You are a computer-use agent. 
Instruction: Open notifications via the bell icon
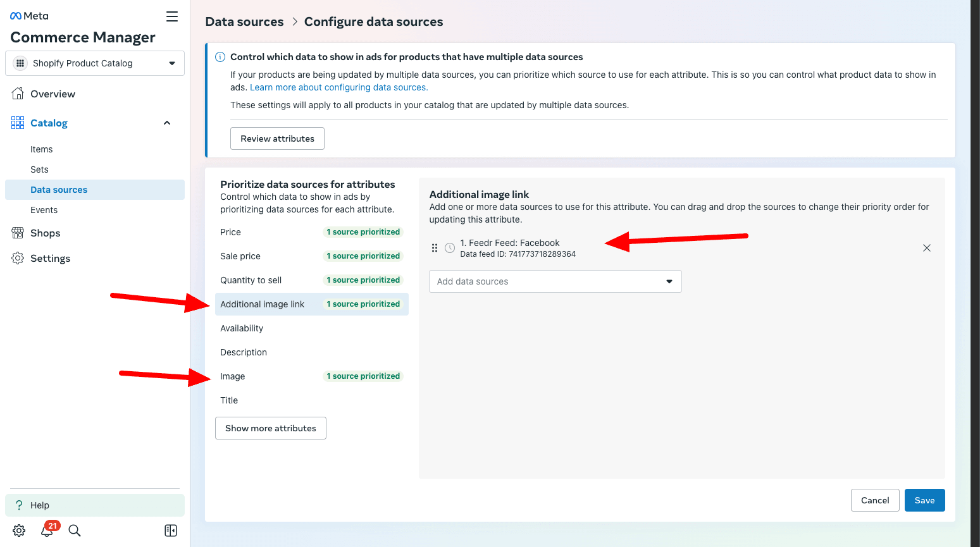47,531
